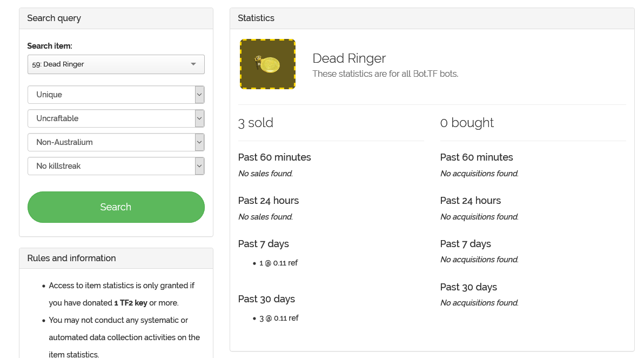Click the "statistics are for all Bot.TF bots" subtitle
This screenshot has height=358, width=644.
point(385,74)
